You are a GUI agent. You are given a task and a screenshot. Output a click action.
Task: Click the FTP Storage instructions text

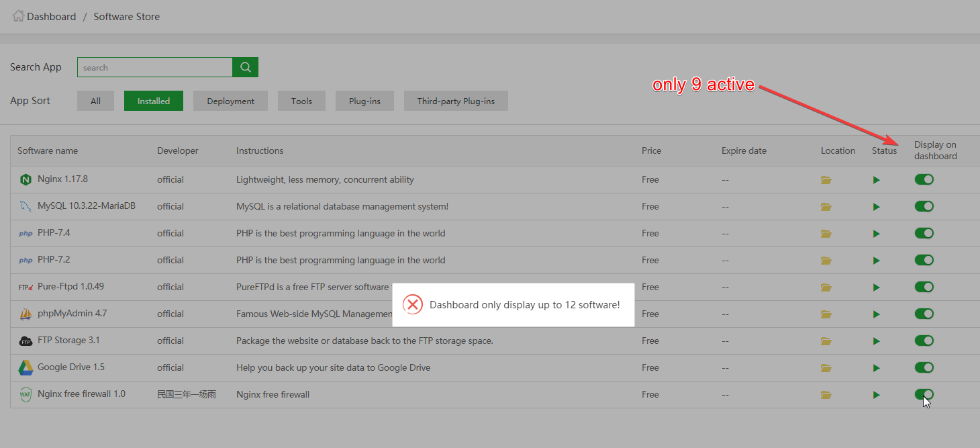(364, 341)
